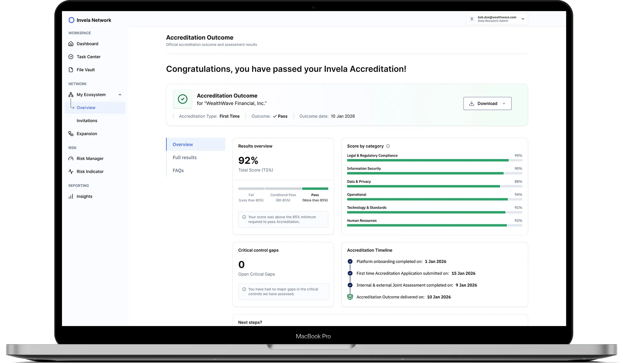The height and width of the screenshot is (364, 623).
Task: Collapse the My Ecosystem section chevron
Action: [120, 95]
